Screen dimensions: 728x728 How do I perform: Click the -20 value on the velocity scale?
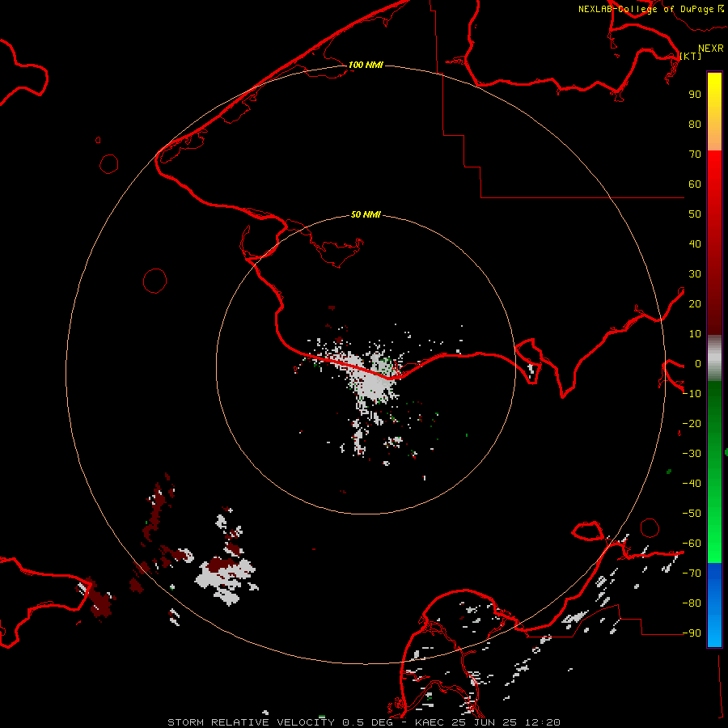[692, 423]
